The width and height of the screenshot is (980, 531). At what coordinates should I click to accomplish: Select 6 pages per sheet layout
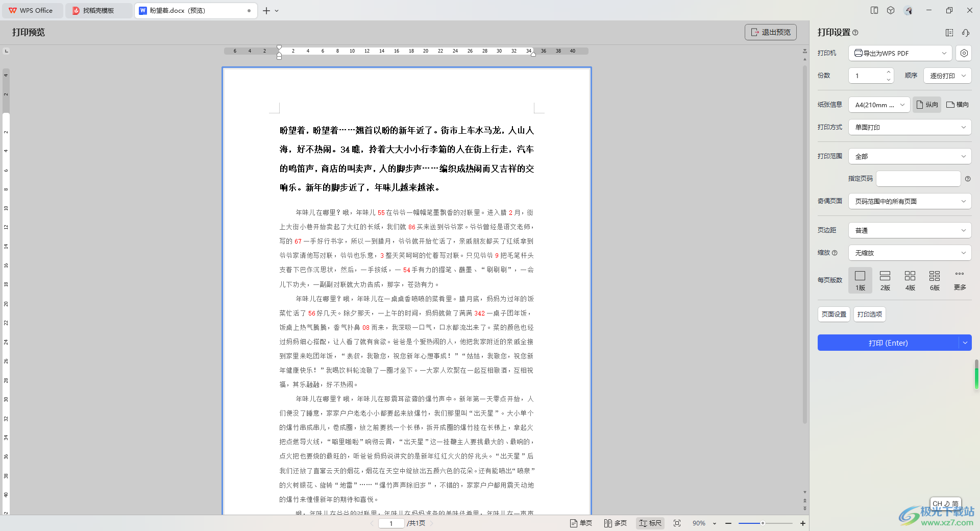pos(935,280)
